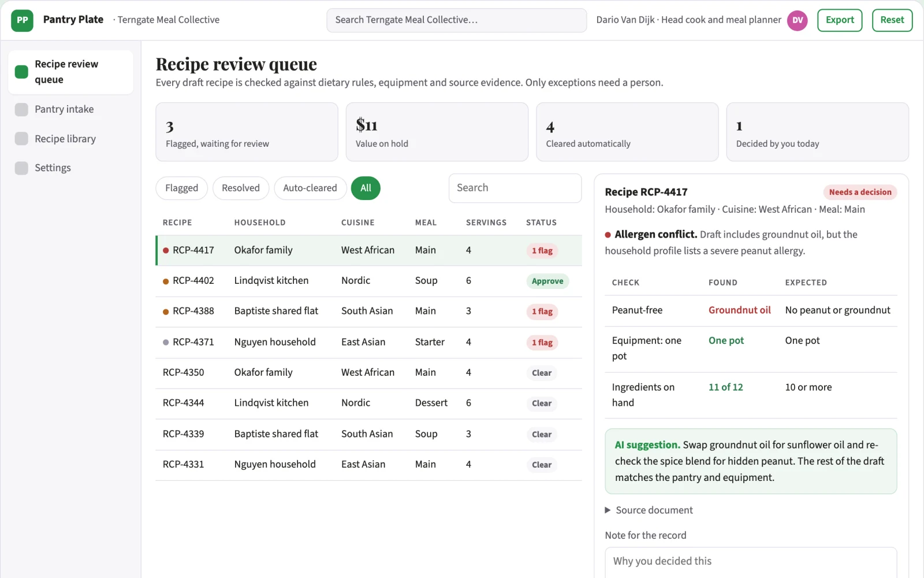This screenshot has height=578, width=924.
Task: Select the RCP-4350 recipe row
Action: click(x=369, y=373)
